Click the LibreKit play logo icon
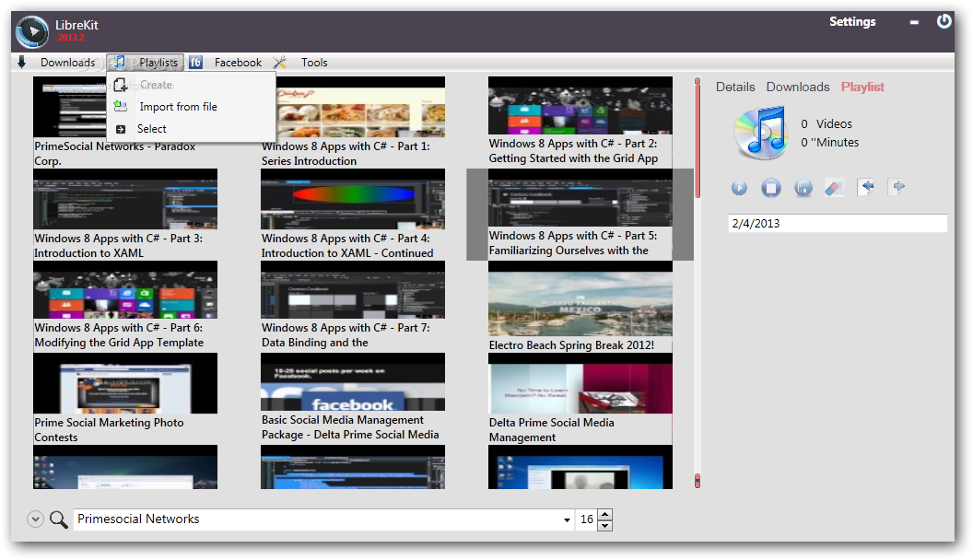 coord(31,31)
